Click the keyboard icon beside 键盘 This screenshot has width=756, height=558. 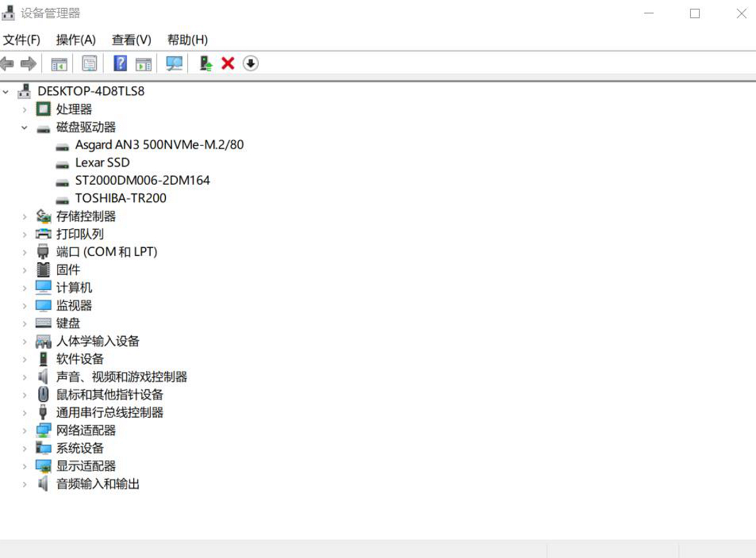tap(43, 323)
